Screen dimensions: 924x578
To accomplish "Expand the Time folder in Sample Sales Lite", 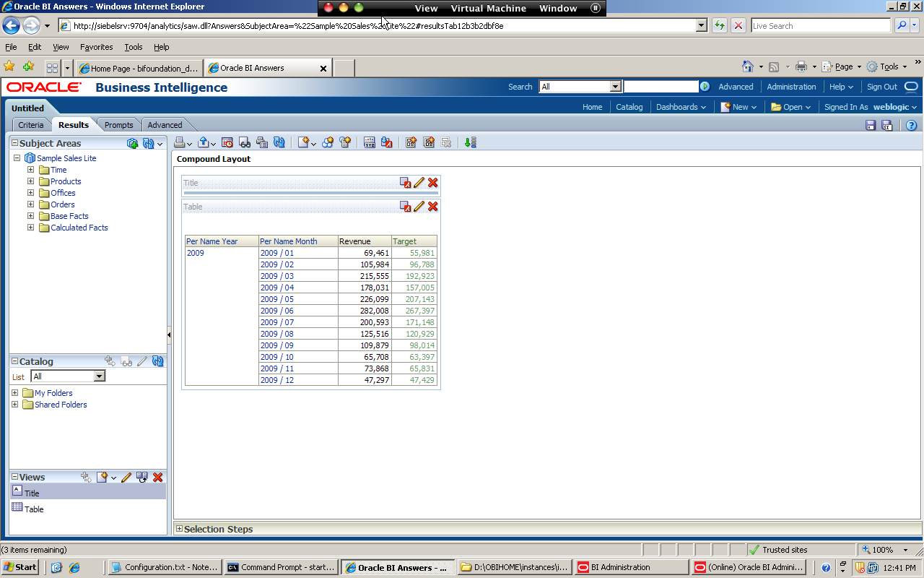I will point(30,170).
